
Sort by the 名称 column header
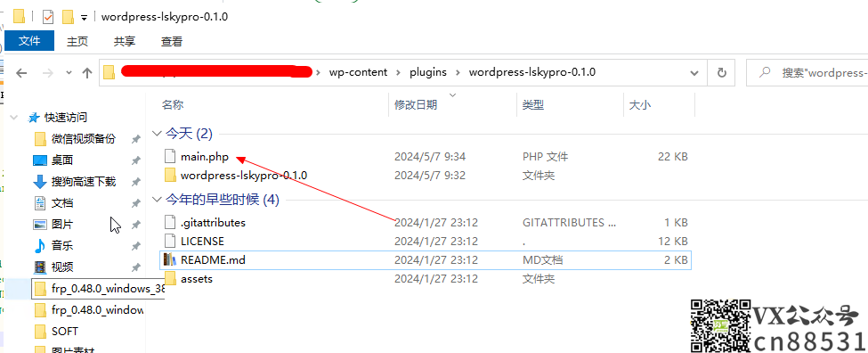[x=173, y=104]
